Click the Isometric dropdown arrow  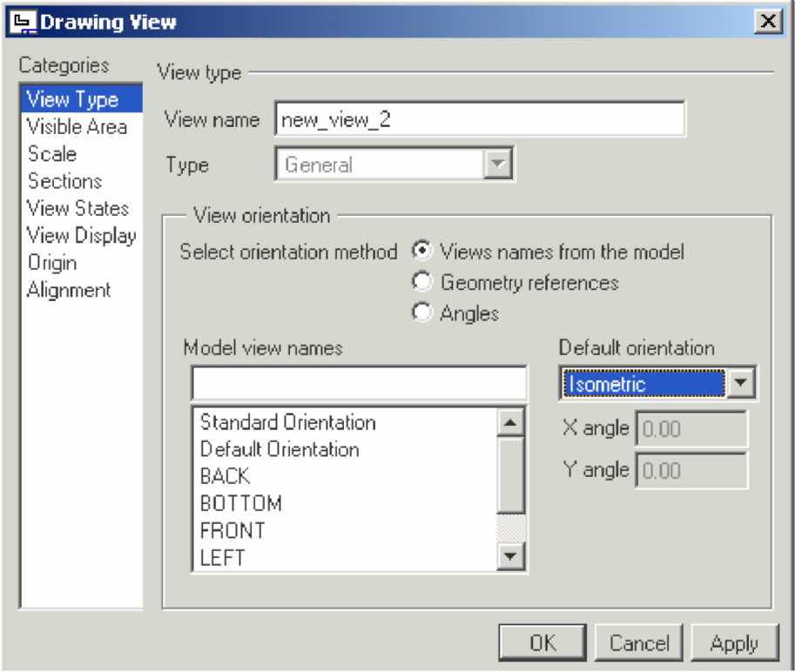740,383
